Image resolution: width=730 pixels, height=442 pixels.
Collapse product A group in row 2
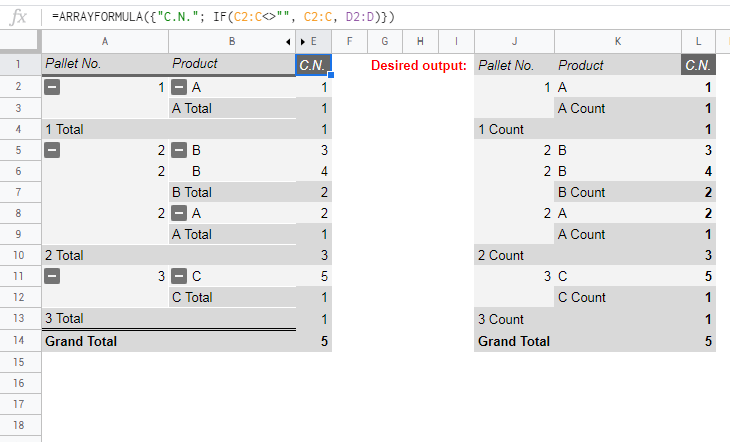[179, 87]
